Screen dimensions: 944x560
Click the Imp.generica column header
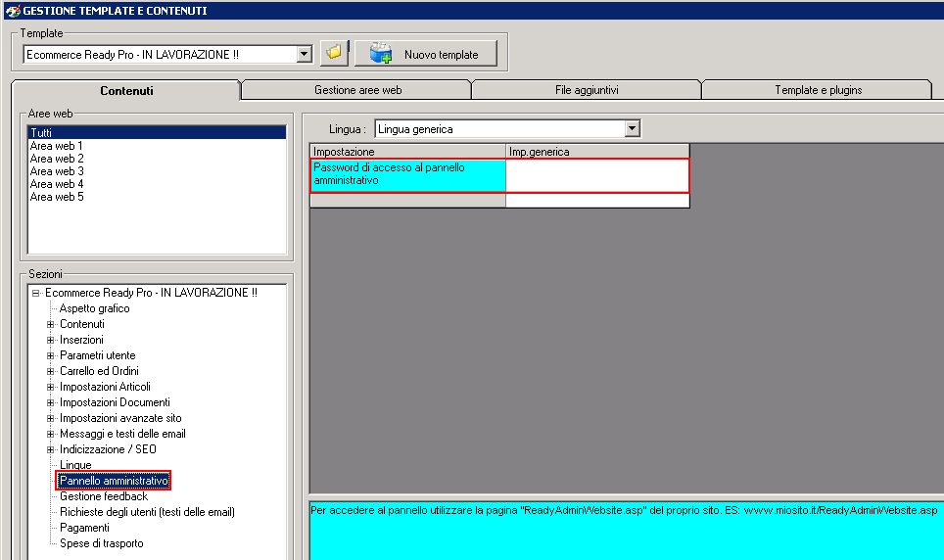[x=597, y=151]
